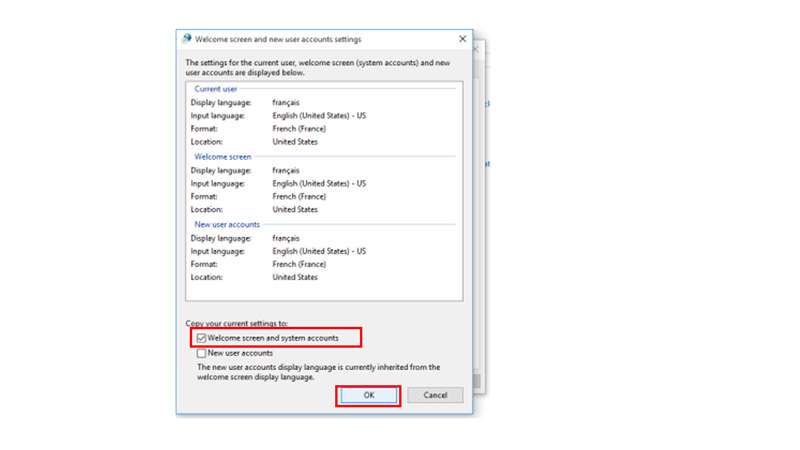Select the Welcome screen section heading
The width and height of the screenshot is (800, 450).
223,157
